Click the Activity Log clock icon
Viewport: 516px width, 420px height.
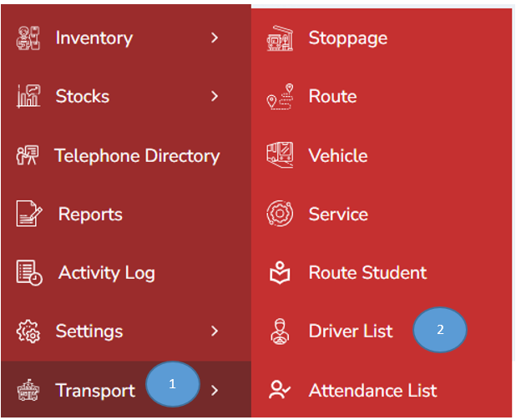click(x=29, y=272)
